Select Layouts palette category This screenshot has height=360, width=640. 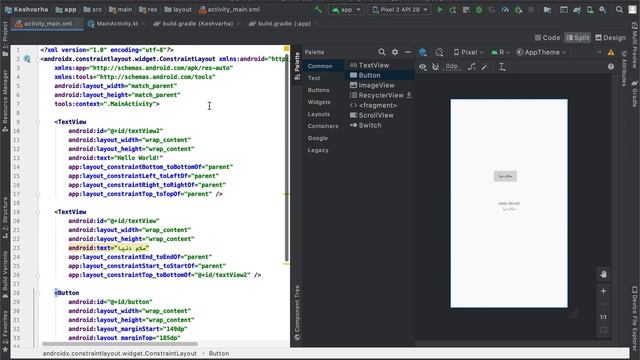pos(319,114)
